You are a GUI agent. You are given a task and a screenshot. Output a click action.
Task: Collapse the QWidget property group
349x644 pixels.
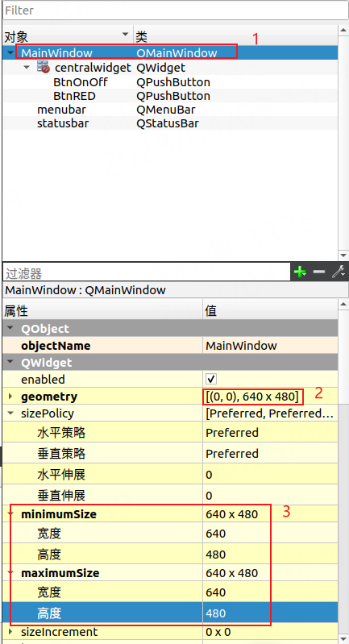10,363
